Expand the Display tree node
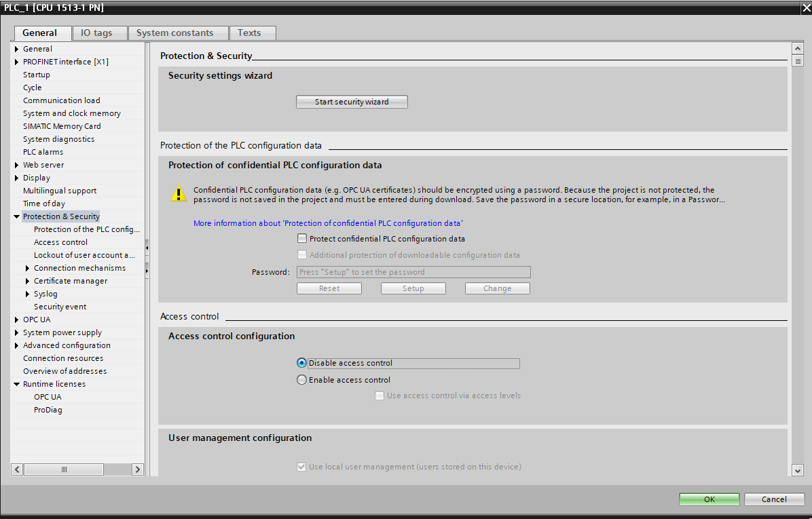 (x=16, y=178)
